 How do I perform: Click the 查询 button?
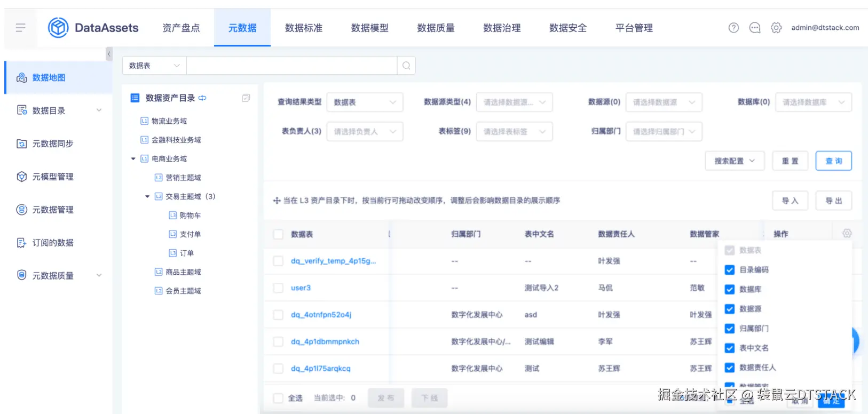tap(833, 161)
